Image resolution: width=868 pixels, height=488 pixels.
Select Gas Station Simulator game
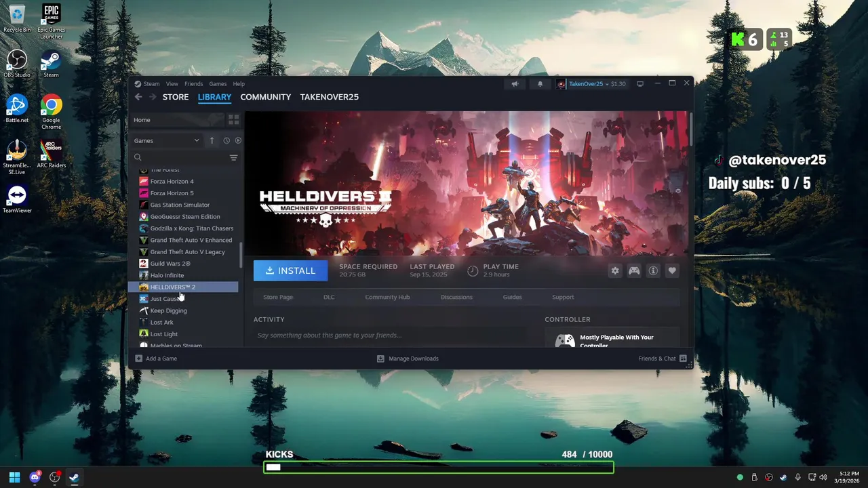click(183, 205)
